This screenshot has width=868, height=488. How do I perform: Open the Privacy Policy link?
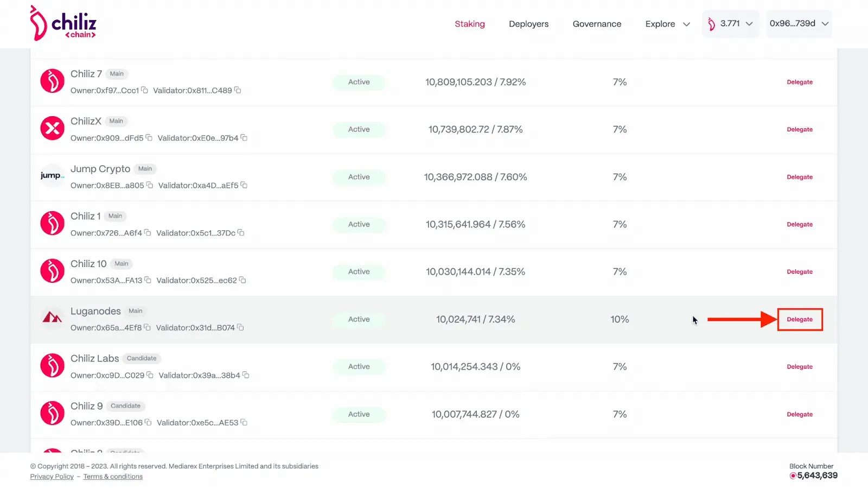(x=52, y=477)
